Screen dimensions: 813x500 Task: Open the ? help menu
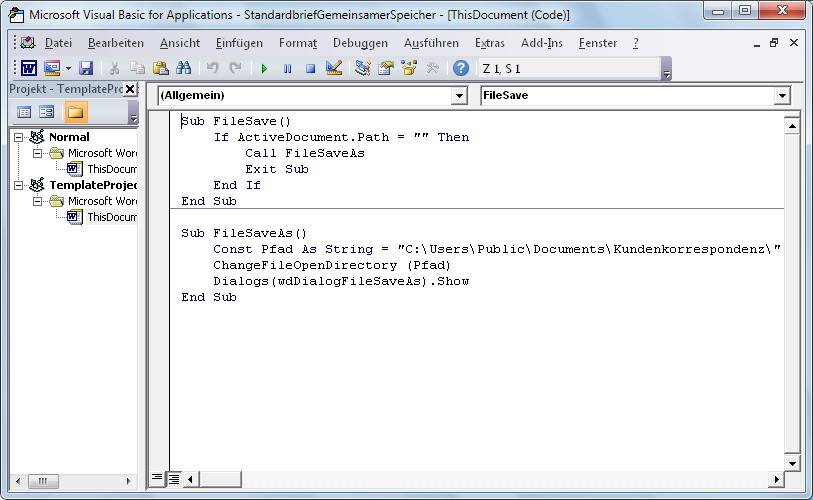click(636, 43)
